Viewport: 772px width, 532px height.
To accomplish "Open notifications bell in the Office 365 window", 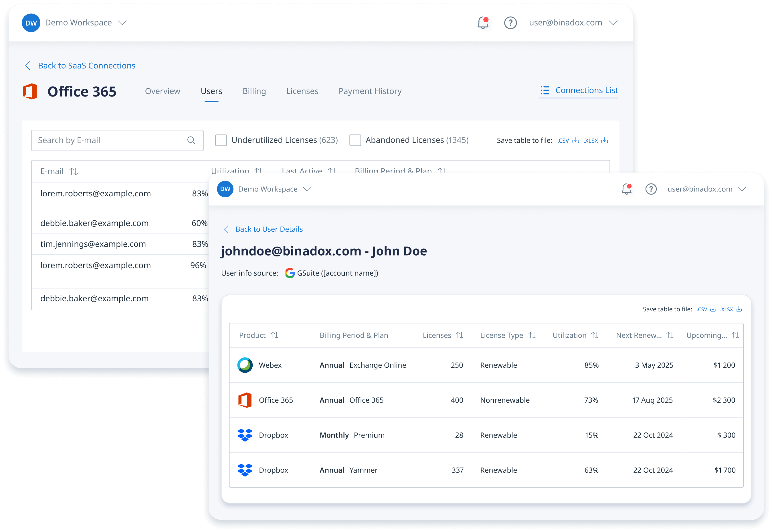I will (483, 23).
